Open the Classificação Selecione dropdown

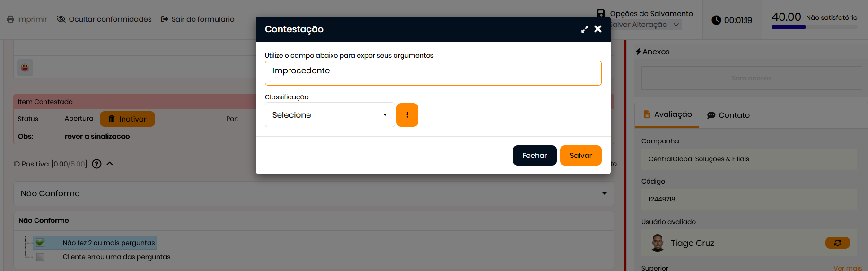(329, 115)
